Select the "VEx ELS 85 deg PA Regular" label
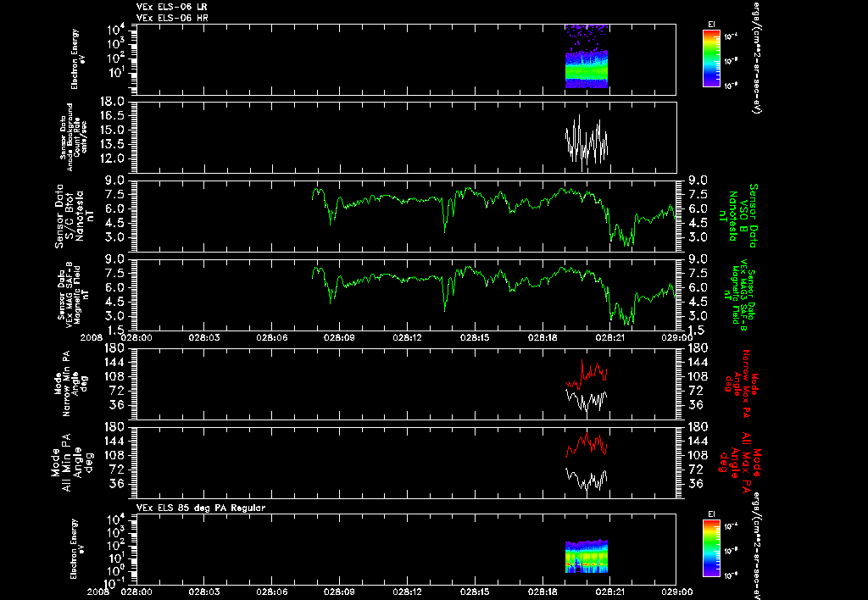Viewport: 868px width, 600px height. [x=201, y=508]
